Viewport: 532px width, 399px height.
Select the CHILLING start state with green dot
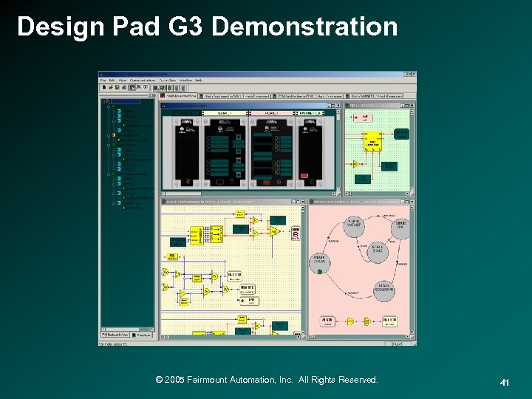coord(320,263)
